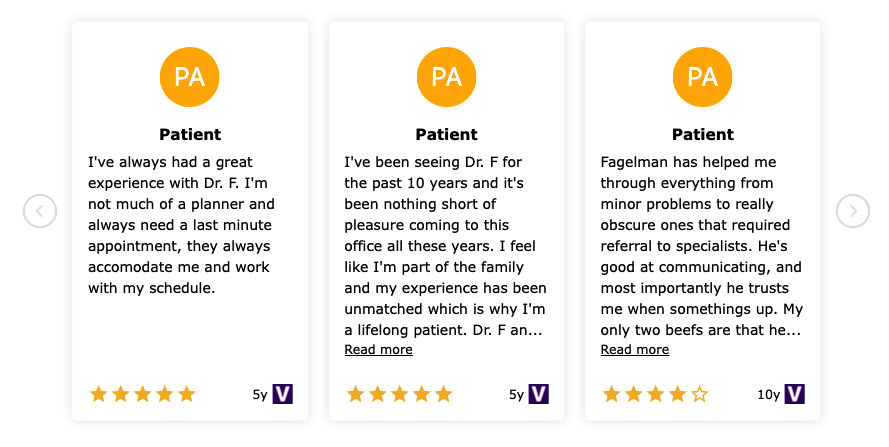Click the next review arrow button
Screen dimensions: 889x447
coord(853,211)
